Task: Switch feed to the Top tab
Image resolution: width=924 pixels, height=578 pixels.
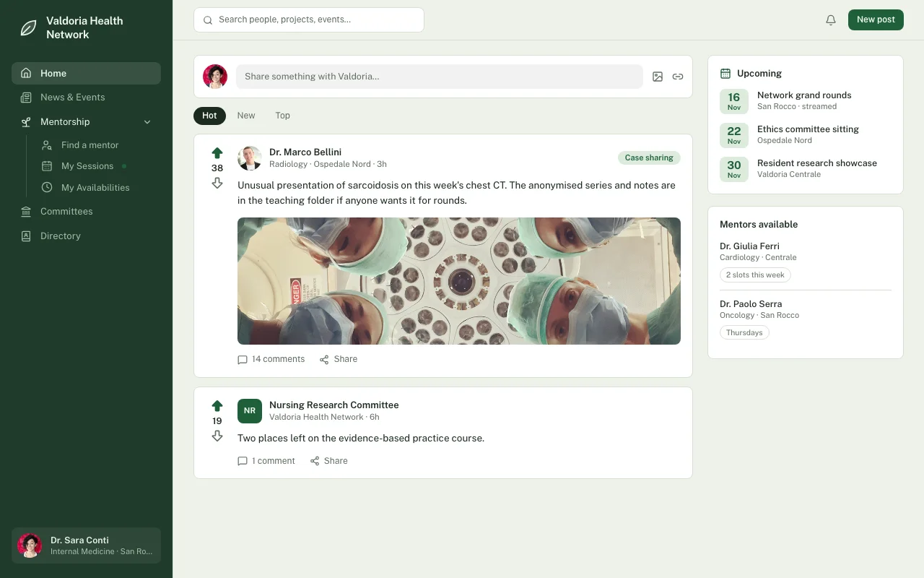Action: 282,116
